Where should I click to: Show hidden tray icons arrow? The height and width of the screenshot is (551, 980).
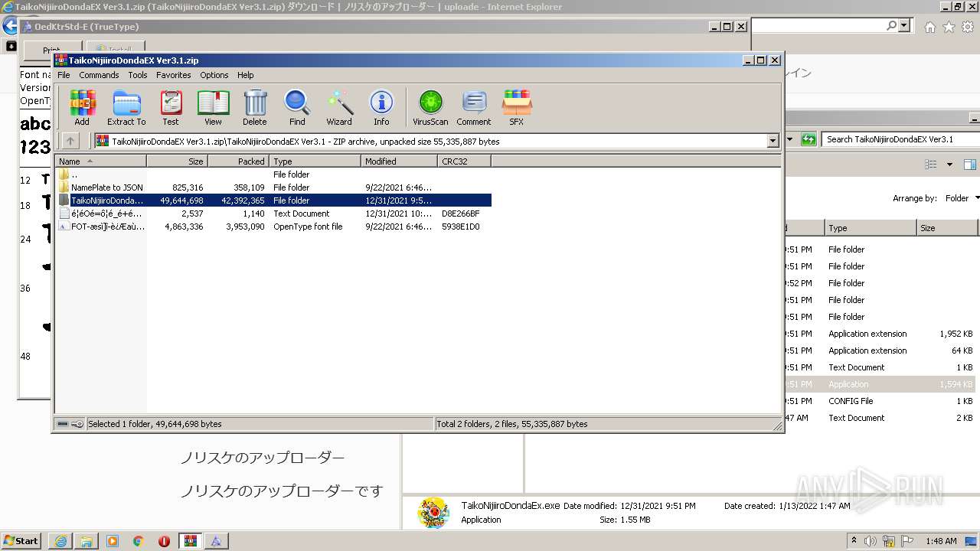click(854, 541)
